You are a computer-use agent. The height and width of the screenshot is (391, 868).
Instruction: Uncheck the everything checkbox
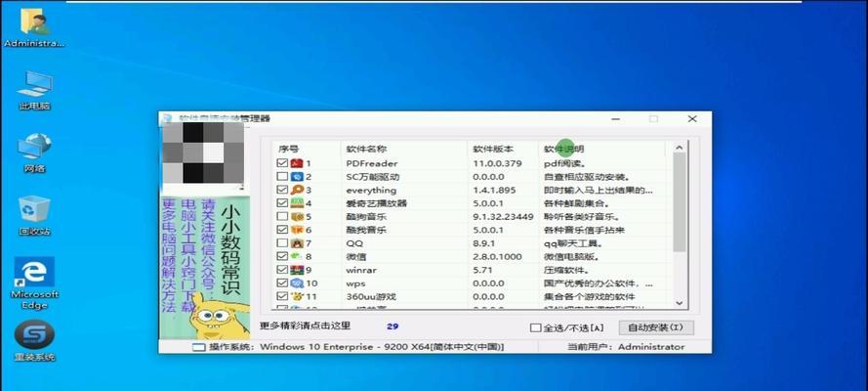(282, 190)
